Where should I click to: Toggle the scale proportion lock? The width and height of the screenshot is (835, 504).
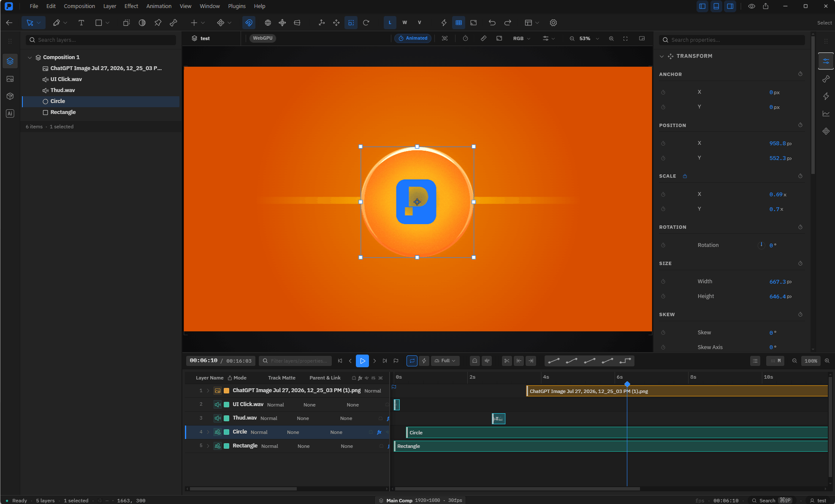pos(685,176)
